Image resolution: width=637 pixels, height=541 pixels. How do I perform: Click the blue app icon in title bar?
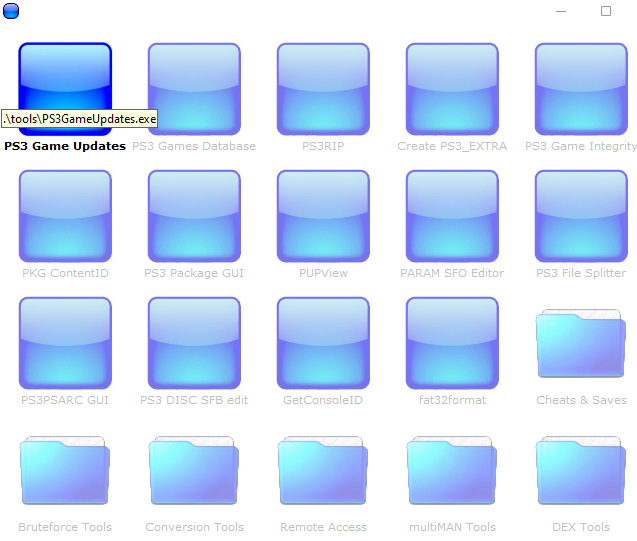(11, 11)
